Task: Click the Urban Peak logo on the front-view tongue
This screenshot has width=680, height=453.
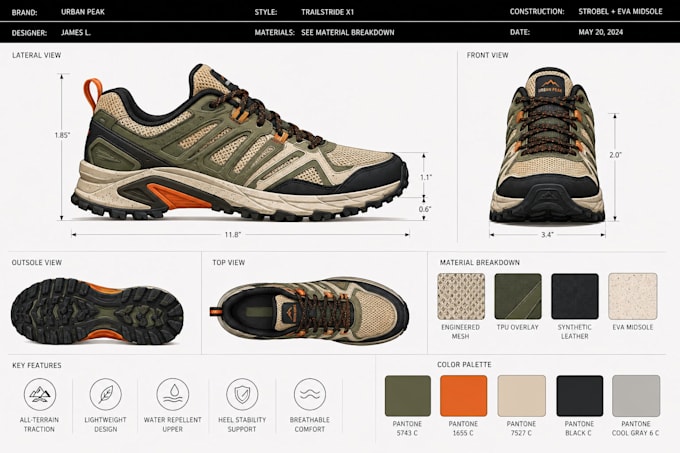Action: (548, 86)
